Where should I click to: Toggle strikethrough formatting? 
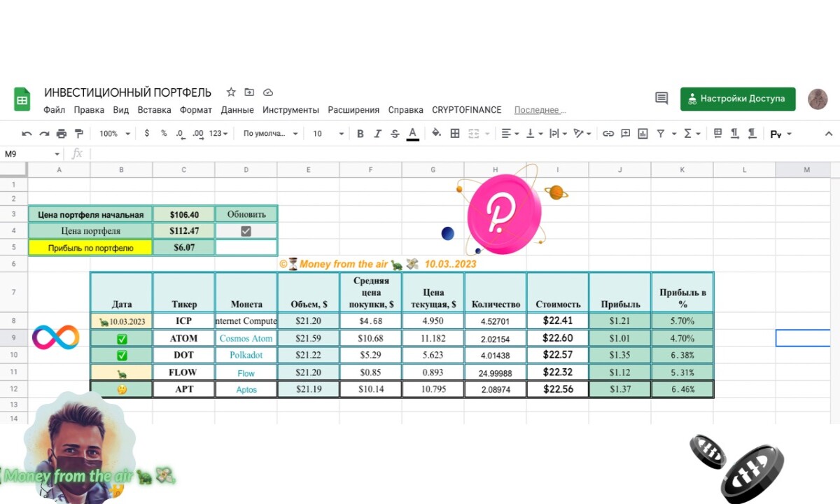[x=395, y=134]
